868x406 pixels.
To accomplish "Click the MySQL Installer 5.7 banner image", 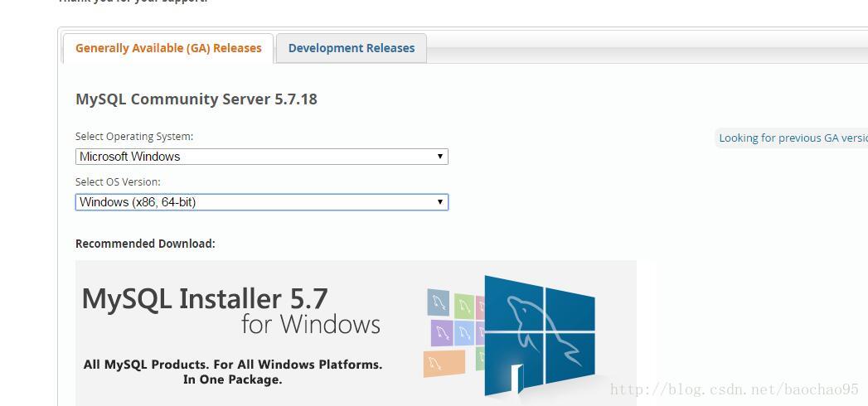I will point(356,333).
